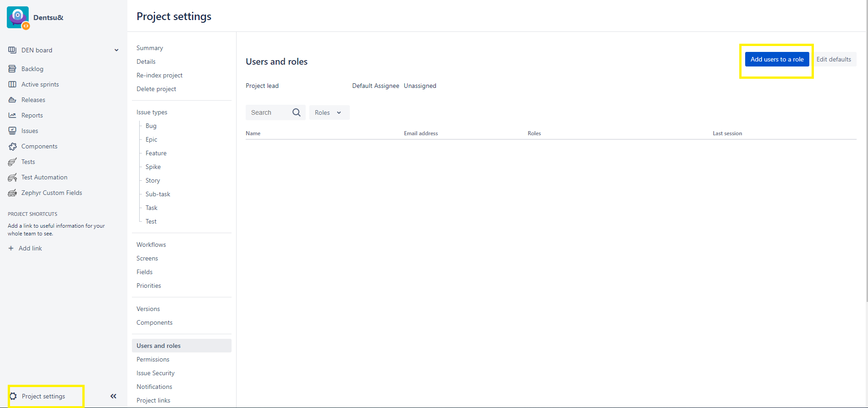
Task: Expand the DEN board dropdown chevron
Action: tap(116, 50)
